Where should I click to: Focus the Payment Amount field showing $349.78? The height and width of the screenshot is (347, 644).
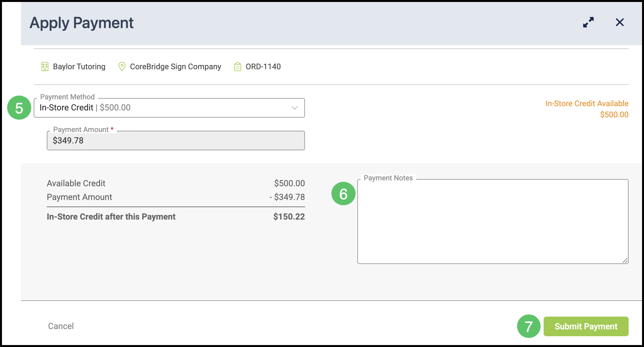point(176,140)
